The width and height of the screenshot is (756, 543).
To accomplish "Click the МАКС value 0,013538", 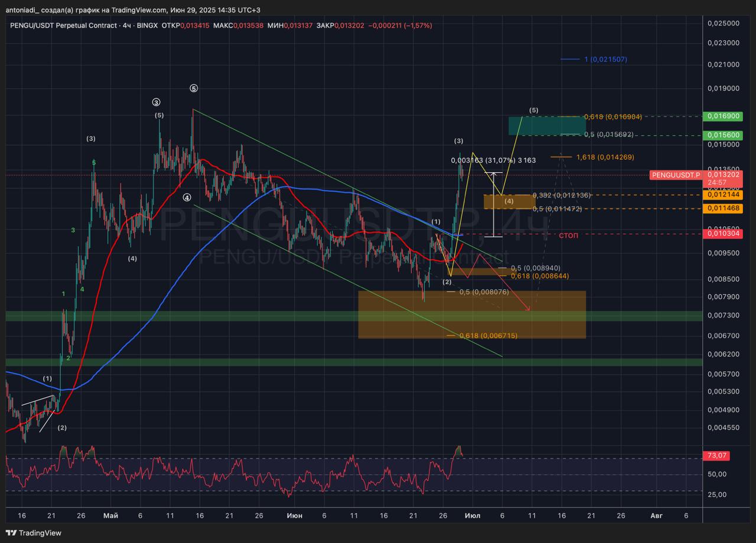I will (248, 25).
